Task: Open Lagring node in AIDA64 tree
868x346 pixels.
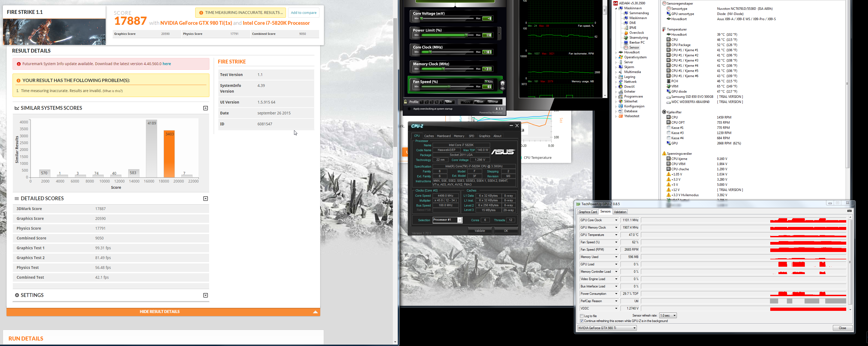Action: (x=627, y=77)
